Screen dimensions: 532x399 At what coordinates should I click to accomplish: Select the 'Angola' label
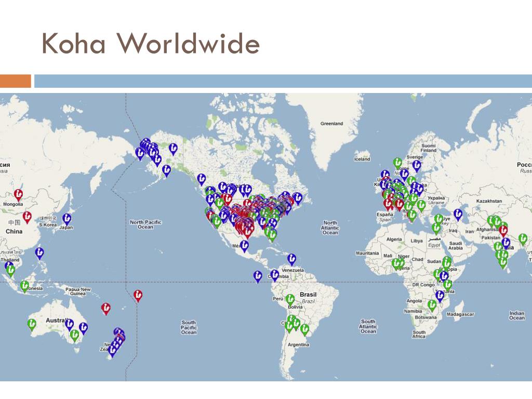(x=414, y=301)
